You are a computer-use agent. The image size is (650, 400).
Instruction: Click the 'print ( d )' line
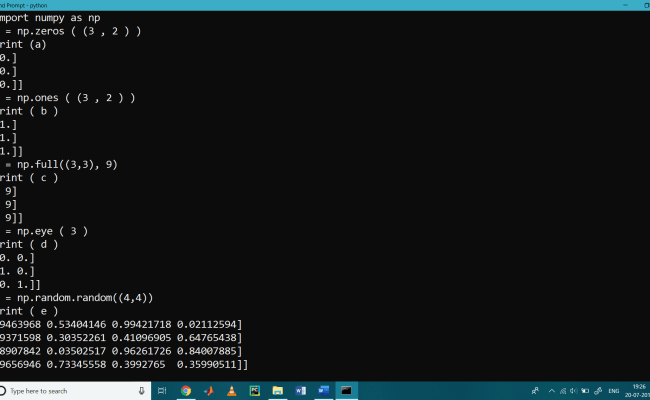pyautogui.click(x=29, y=245)
